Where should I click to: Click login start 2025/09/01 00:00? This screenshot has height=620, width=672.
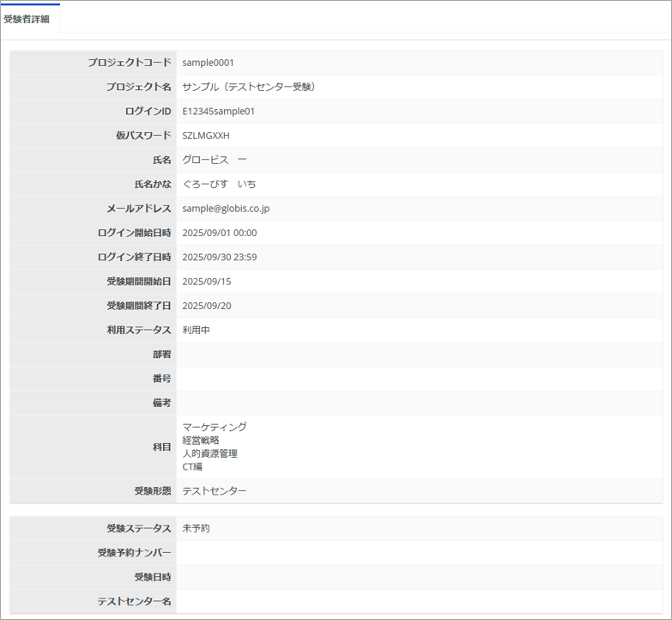point(220,233)
